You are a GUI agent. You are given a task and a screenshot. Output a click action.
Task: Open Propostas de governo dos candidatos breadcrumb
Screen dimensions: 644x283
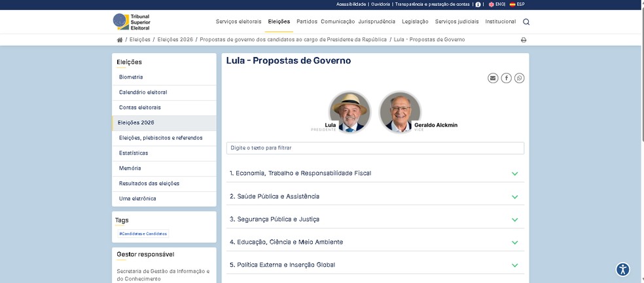point(293,40)
